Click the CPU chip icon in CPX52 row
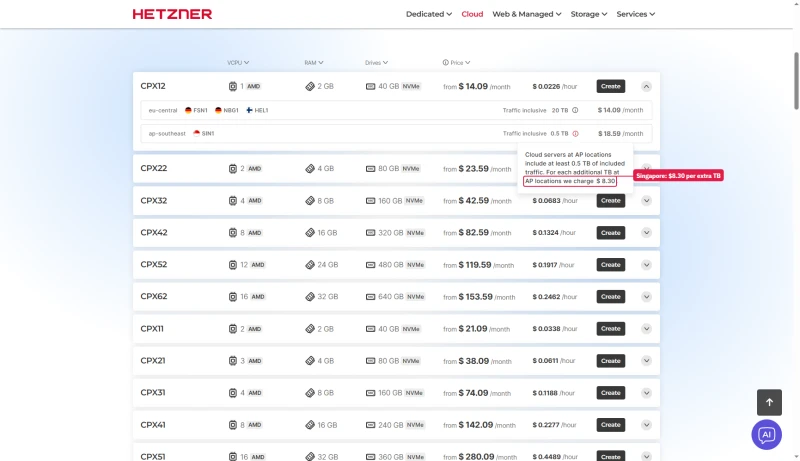 (x=233, y=265)
